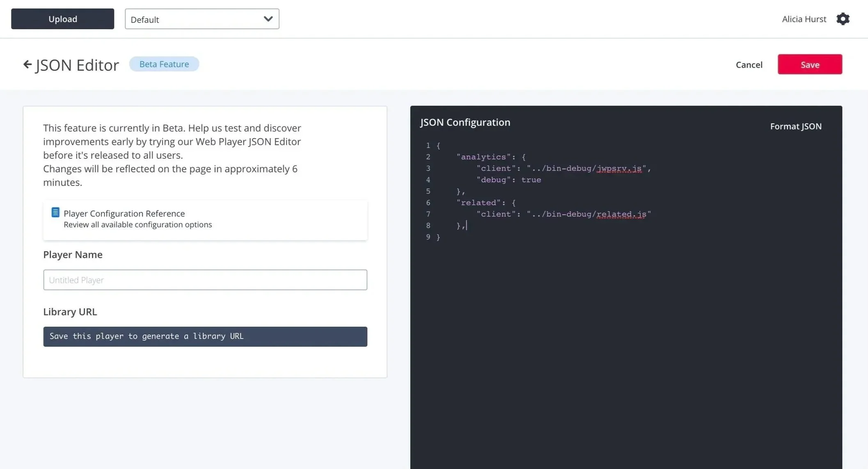Click the "debug": true line
Screen dimensions: 868x469
point(509,180)
